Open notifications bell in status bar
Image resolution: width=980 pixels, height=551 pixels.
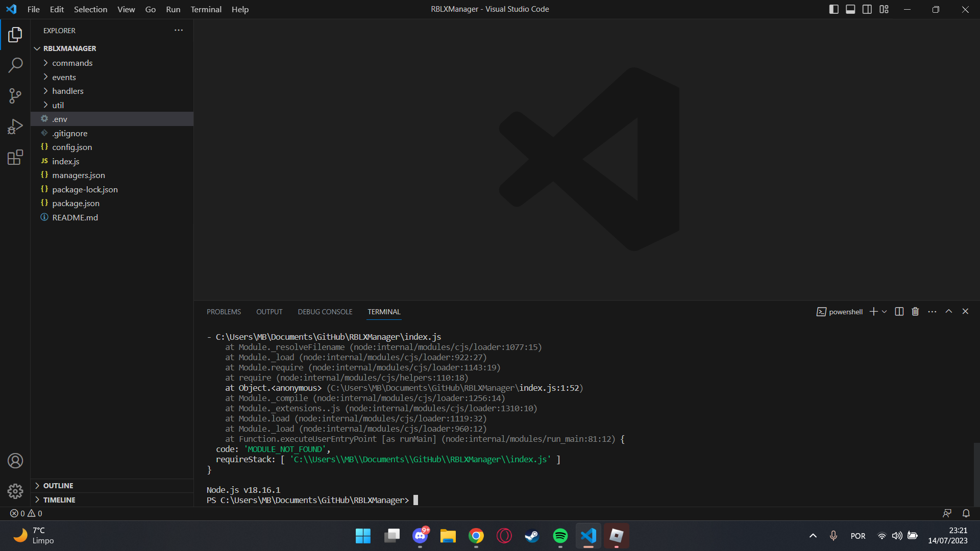966,513
